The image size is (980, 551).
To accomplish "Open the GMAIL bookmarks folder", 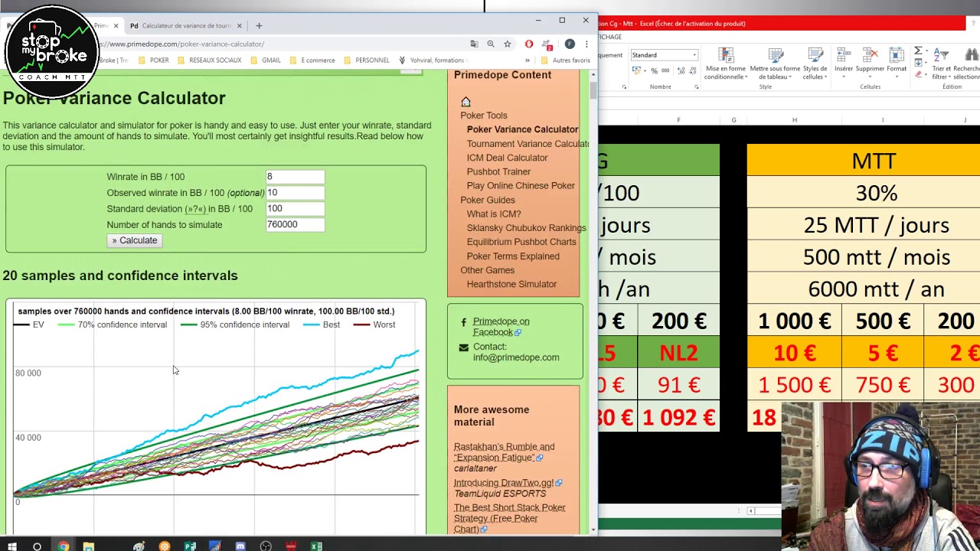I will [266, 60].
